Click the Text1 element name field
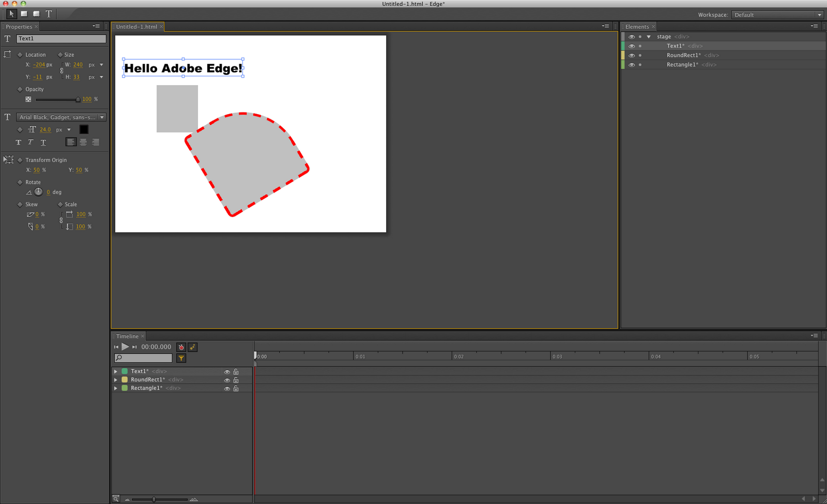Image resolution: width=827 pixels, height=504 pixels. coord(61,39)
